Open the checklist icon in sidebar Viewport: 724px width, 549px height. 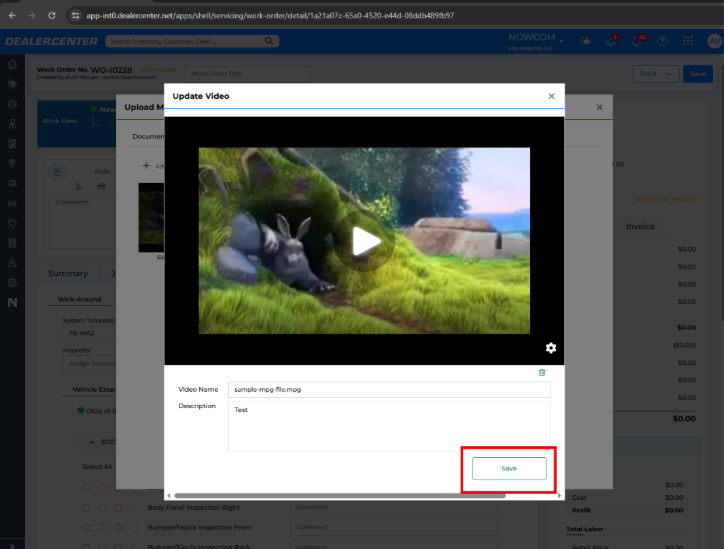(x=12, y=144)
